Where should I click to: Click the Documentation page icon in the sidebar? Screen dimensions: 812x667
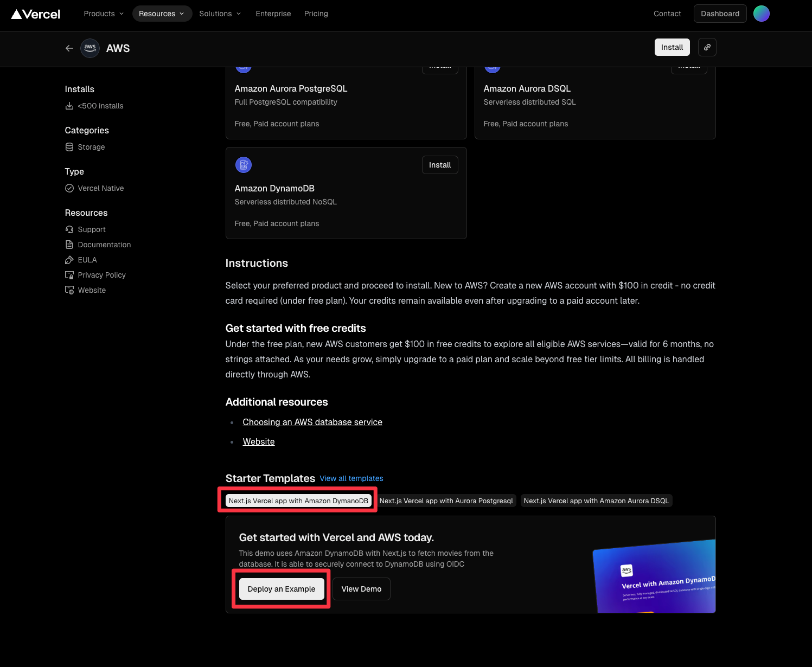tap(69, 245)
